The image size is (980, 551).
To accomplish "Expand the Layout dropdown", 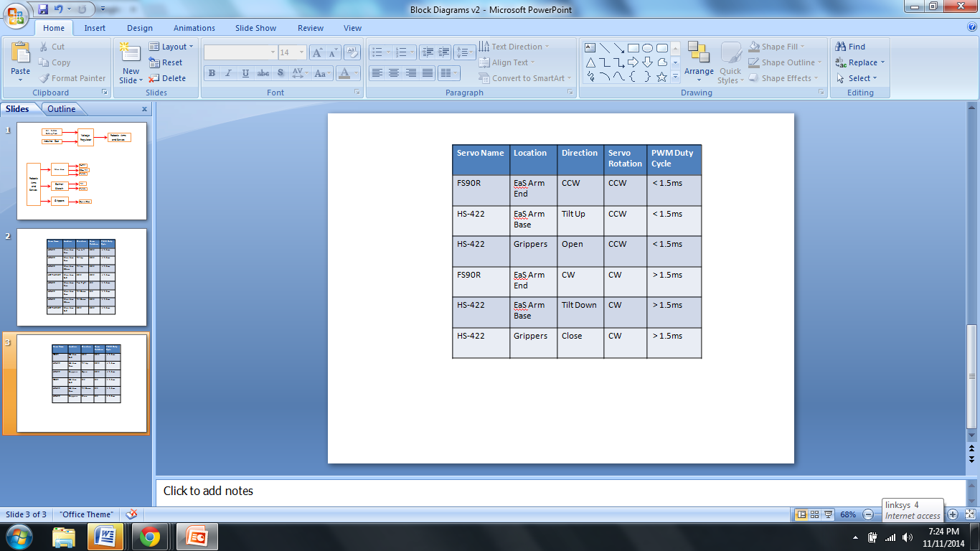I will point(172,47).
